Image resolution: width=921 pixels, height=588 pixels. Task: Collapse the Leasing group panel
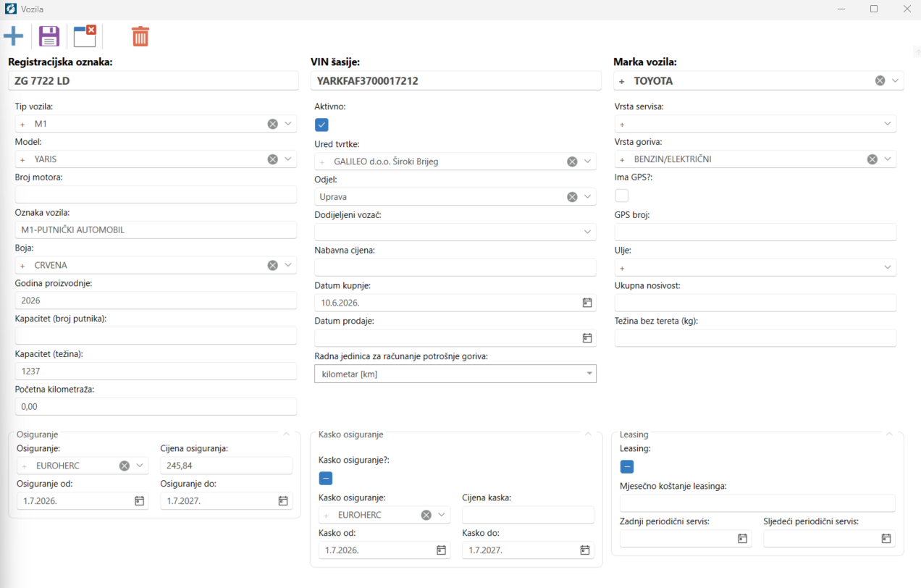[x=889, y=434]
